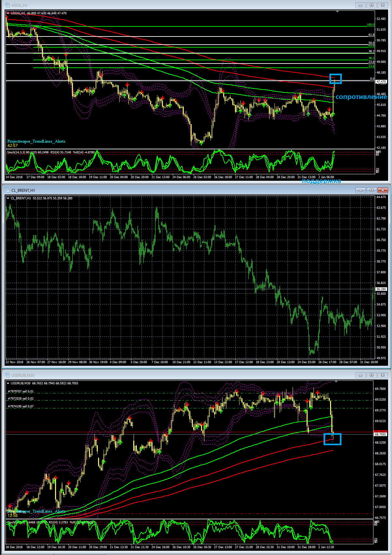Open the USOIL,H1 chart dropdown triangle
The width and height of the screenshot is (392, 555).
pos(8,13)
